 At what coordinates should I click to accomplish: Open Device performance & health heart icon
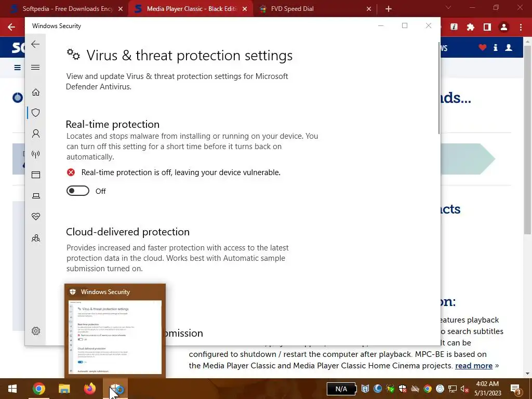pos(36,217)
